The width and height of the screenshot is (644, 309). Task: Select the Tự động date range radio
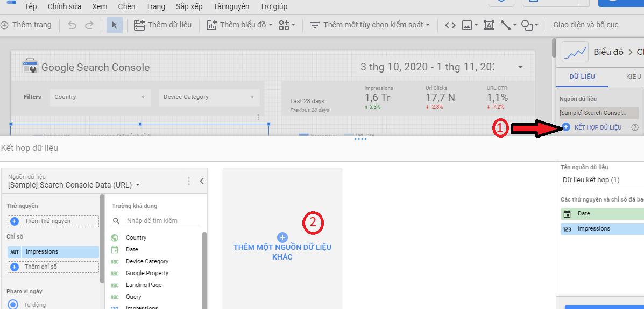[x=13, y=305]
